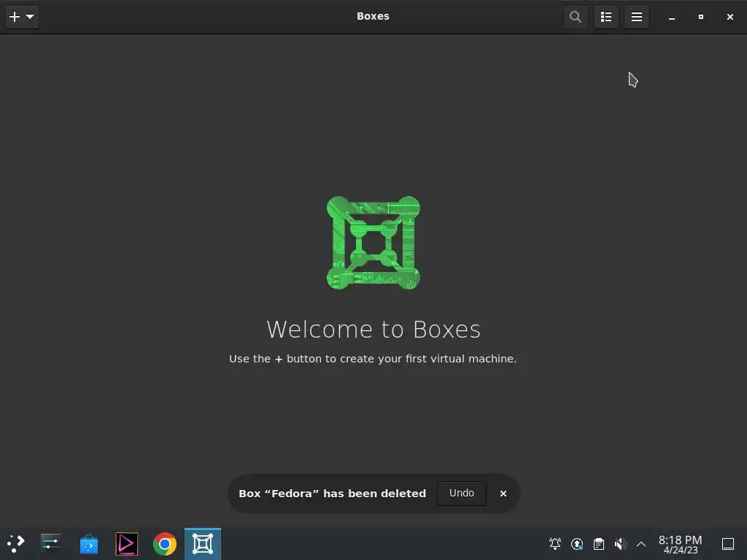Click the green Boxes logo
The width and height of the screenshot is (747, 560).
coord(373,243)
